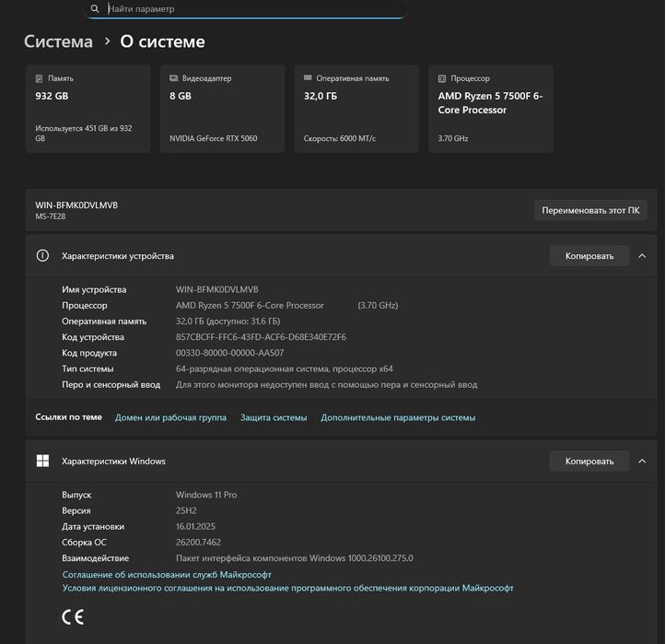Viewport: 665px width, 644px height.
Task: Open the Защита системы link
Action: coord(274,417)
